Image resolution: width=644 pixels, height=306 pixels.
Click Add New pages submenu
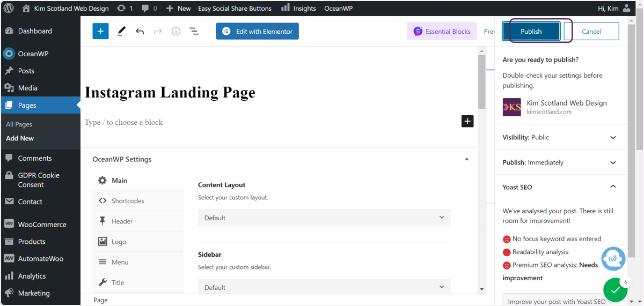(x=20, y=138)
